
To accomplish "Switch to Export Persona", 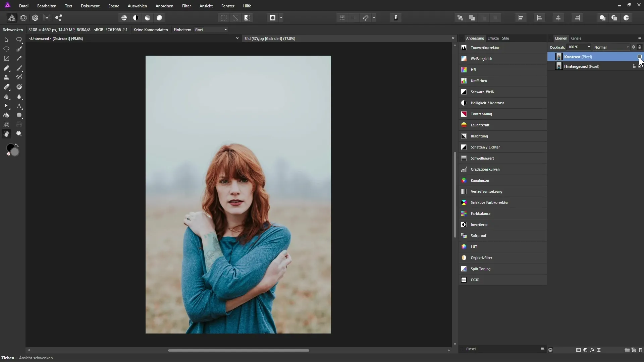I will coord(59,18).
